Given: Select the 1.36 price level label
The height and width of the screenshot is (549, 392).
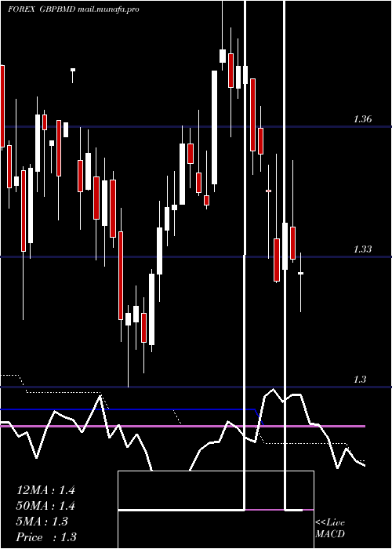Looking at the screenshot, I should point(362,119).
